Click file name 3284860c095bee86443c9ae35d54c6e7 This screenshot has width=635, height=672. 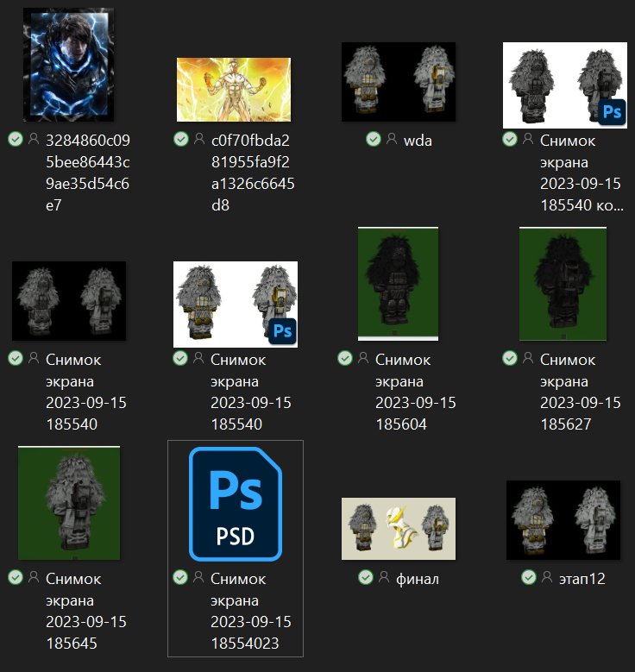click(x=88, y=173)
